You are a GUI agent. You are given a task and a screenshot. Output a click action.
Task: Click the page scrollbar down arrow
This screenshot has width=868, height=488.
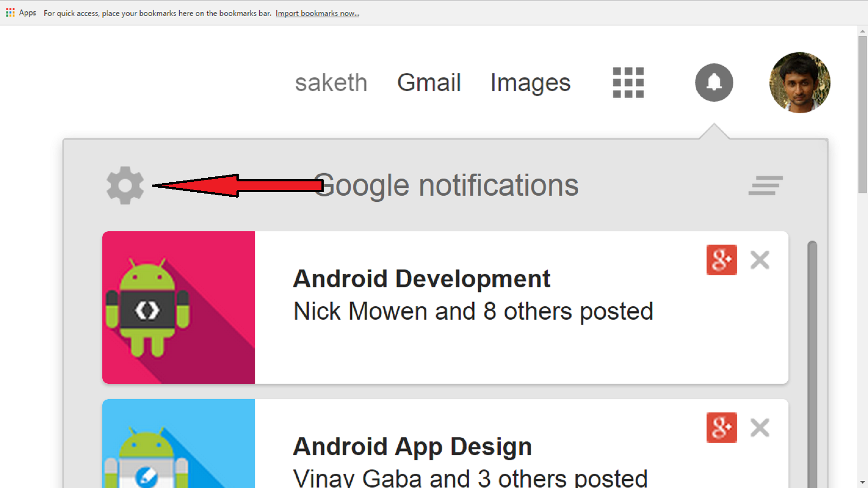click(863, 483)
